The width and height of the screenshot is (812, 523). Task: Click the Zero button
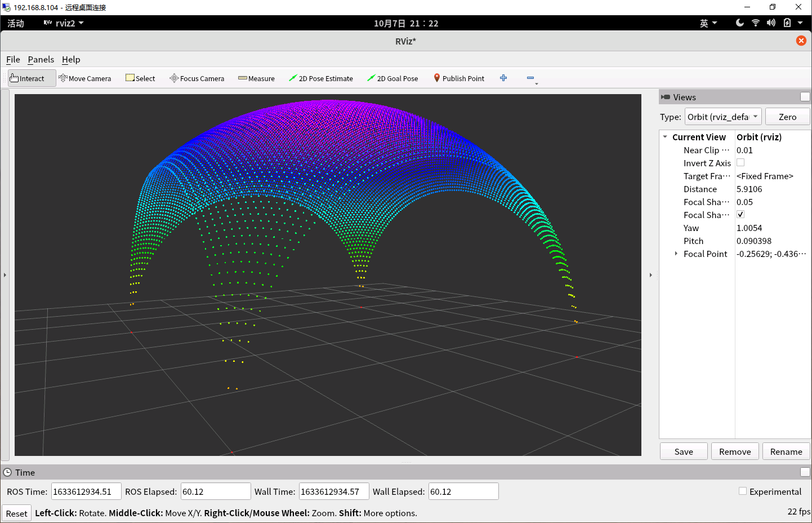click(787, 117)
